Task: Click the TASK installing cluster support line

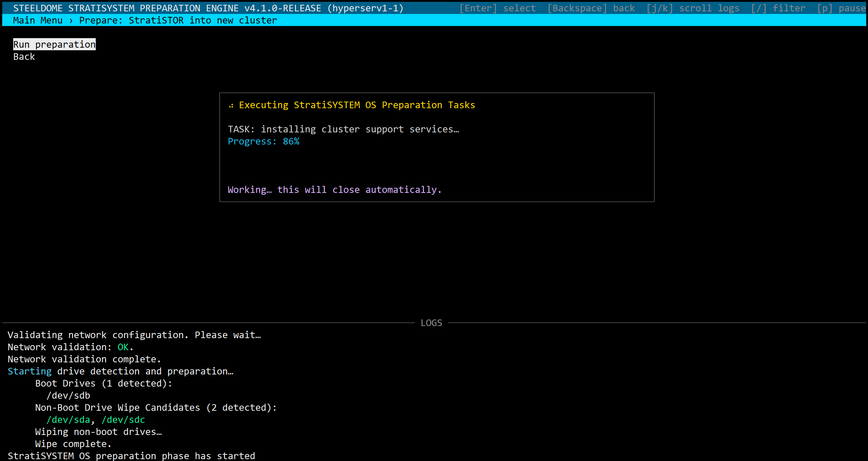Action: click(x=343, y=129)
